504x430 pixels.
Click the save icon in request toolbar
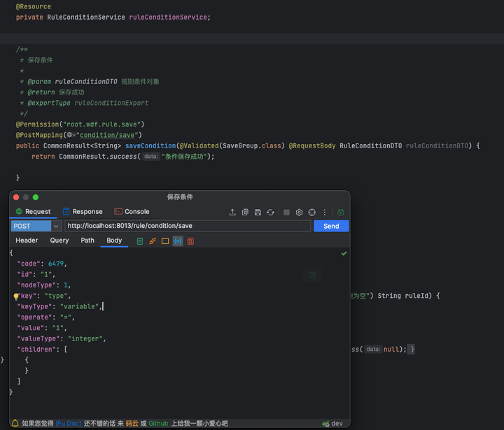coord(258,213)
